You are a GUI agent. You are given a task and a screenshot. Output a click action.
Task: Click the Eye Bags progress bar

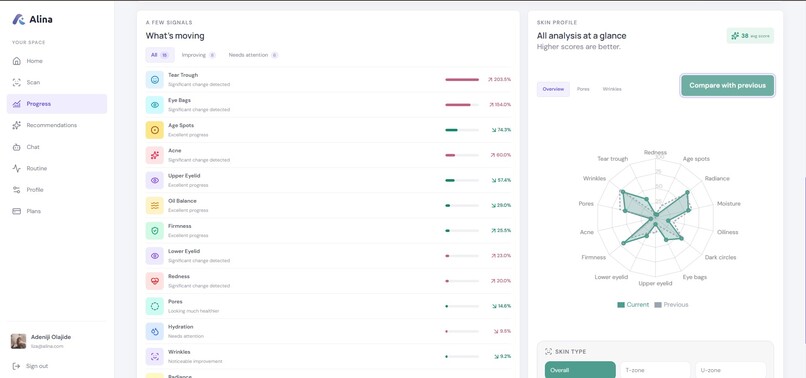[x=462, y=105]
